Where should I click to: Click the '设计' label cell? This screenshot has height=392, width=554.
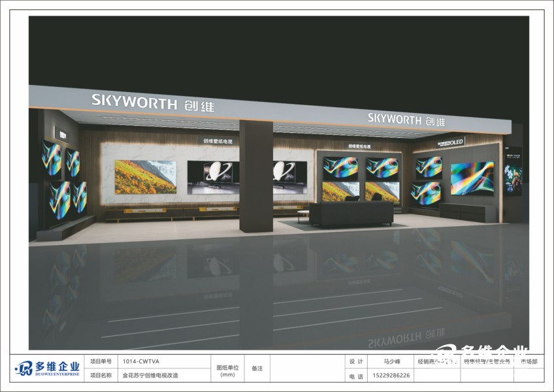(356, 361)
